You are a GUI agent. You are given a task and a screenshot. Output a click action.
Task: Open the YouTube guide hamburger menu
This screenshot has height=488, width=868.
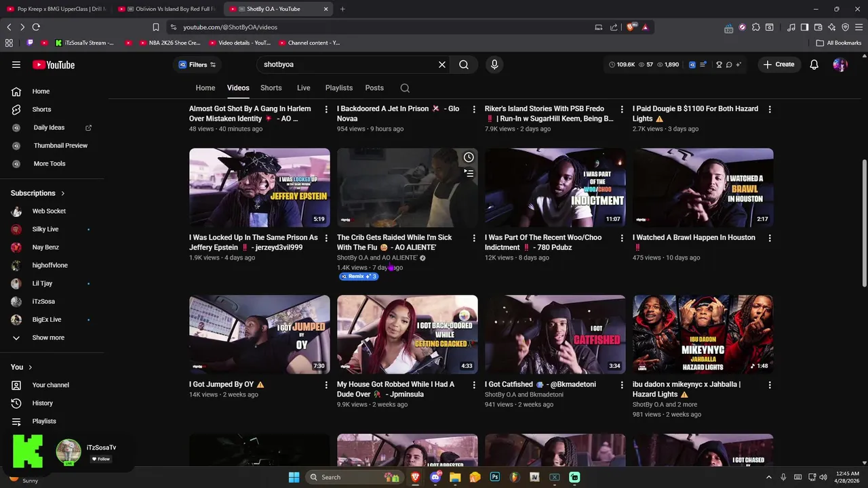point(16,64)
